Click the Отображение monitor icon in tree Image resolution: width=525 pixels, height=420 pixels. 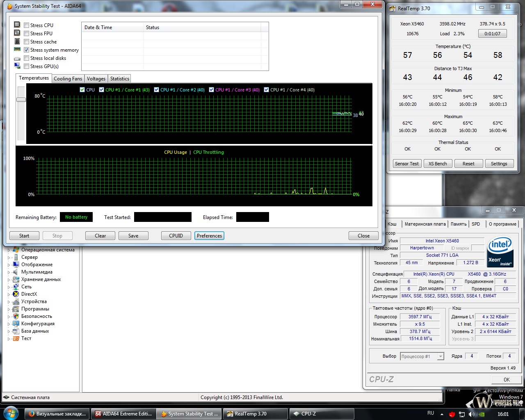[16, 265]
